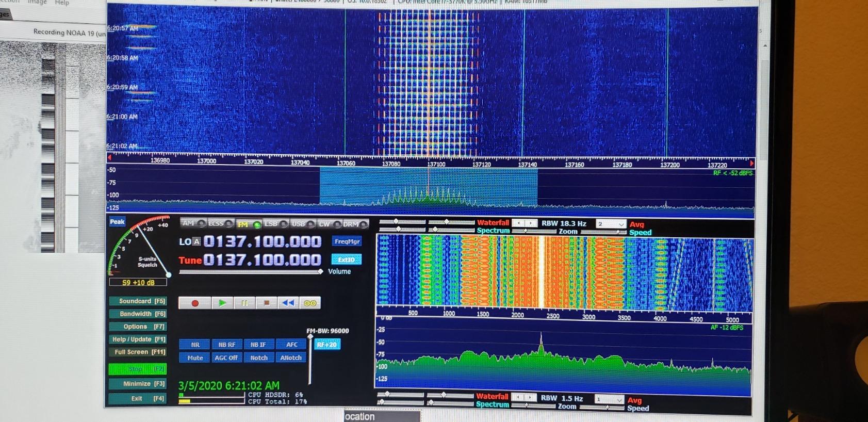Select LSB demodulation mode
Viewport: 868px width, 422px height.
[275, 224]
